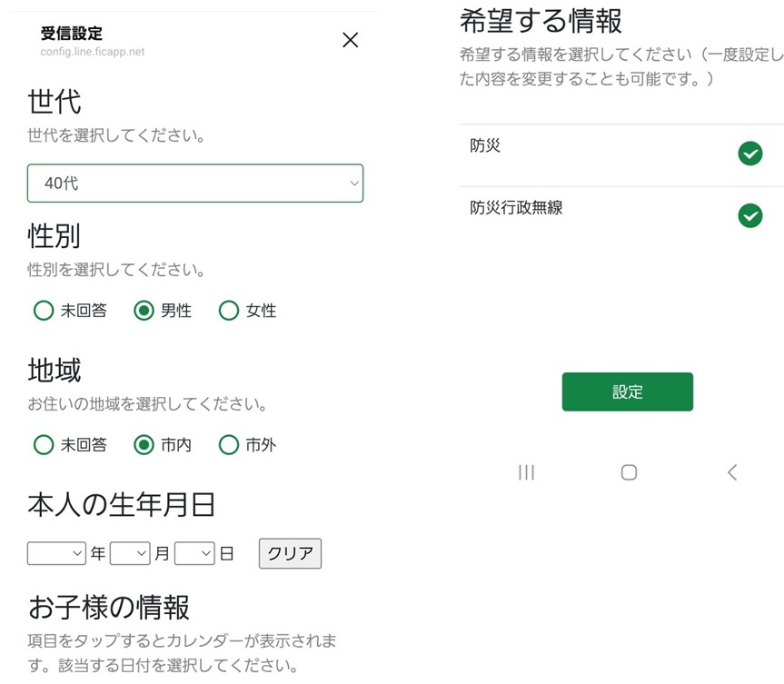This screenshot has width=784, height=684.
Task: Close the 受信設定 panel with the X icon
Action: pyautogui.click(x=350, y=40)
